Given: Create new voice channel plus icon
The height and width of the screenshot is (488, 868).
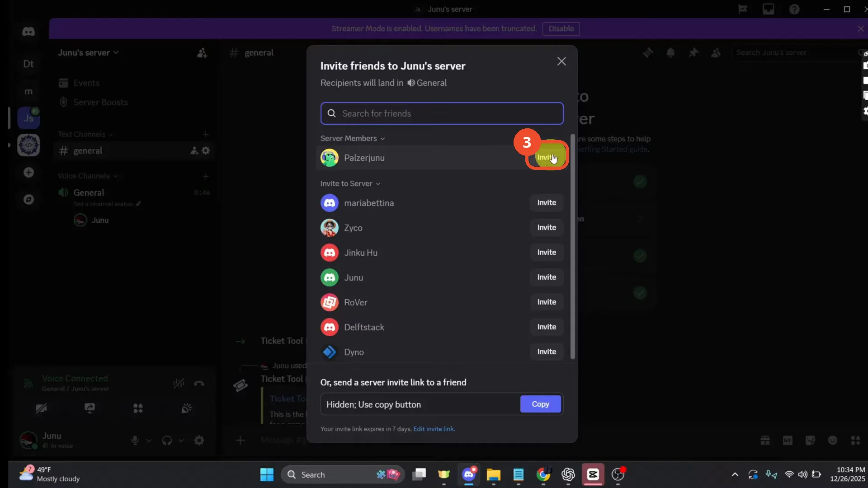Looking at the screenshot, I should point(206,176).
